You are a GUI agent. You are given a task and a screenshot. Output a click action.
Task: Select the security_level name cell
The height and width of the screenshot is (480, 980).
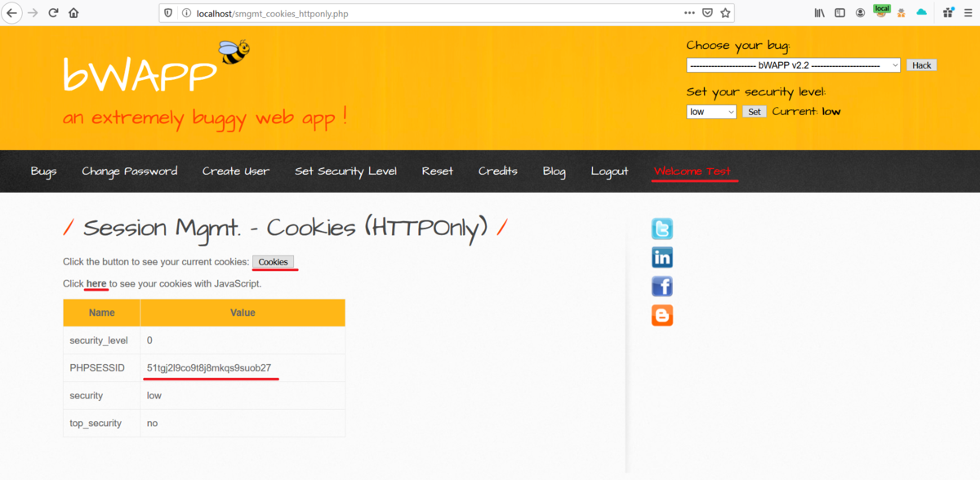point(102,340)
